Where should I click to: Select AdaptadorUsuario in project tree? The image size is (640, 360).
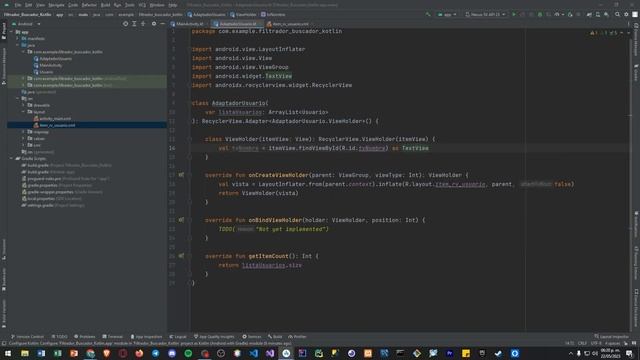coord(56,59)
